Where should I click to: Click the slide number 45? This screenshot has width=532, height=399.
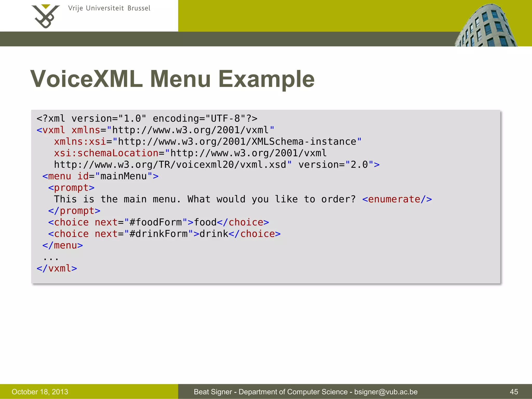click(514, 392)
